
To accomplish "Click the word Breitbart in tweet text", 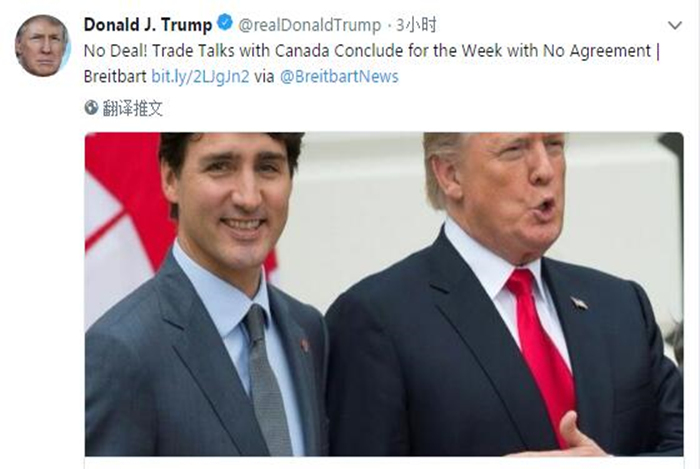I will pyautogui.click(x=115, y=76).
